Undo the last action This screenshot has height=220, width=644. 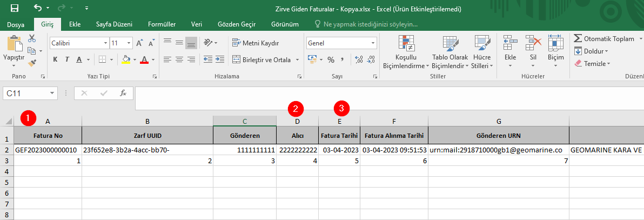tap(38, 8)
